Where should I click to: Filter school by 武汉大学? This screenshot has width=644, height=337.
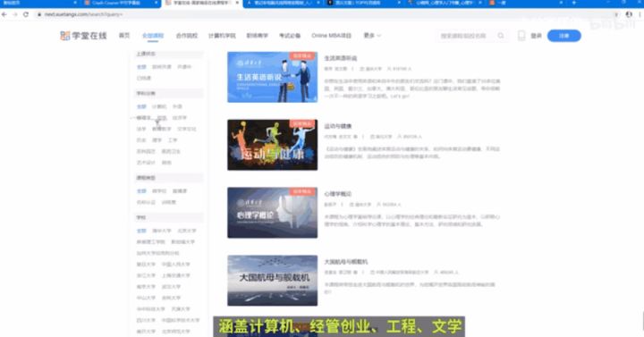coord(171,287)
